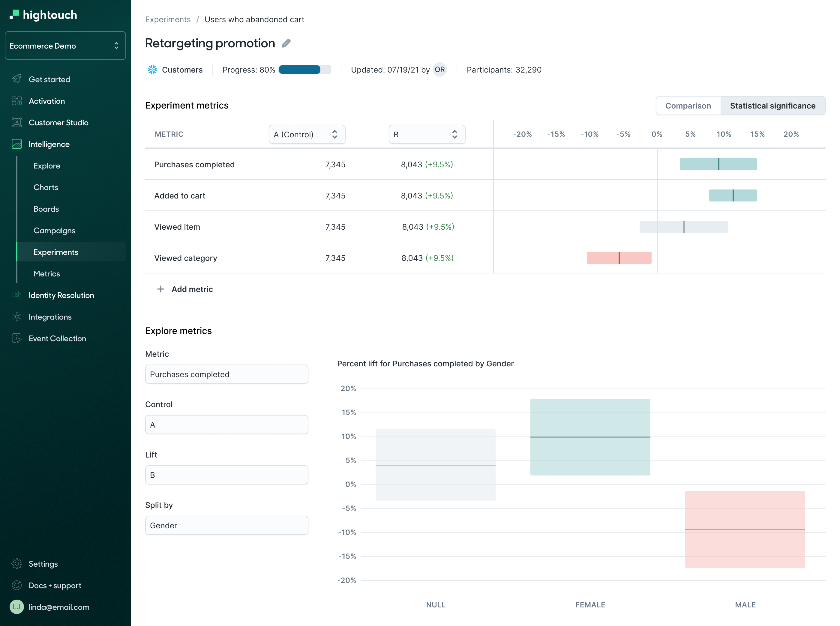Click the Viewed item metric row
This screenshot has height=626, width=840.
point(485,227)
